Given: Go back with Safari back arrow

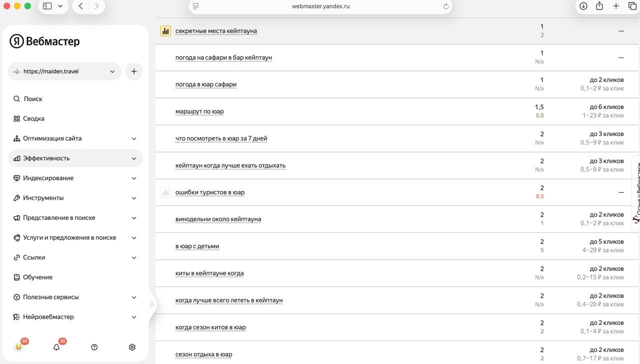Looking at the screenshot, I should [x=80, y=6].
